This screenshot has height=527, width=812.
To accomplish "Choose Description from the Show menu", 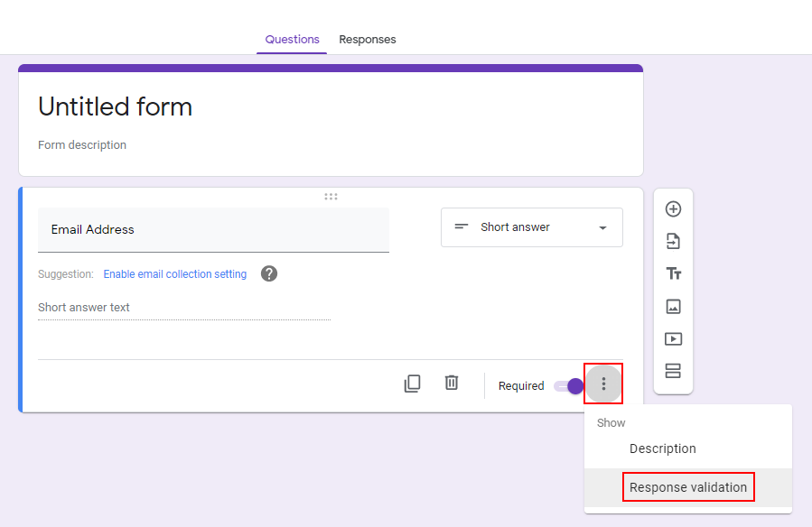I will [x=688, y=448].
